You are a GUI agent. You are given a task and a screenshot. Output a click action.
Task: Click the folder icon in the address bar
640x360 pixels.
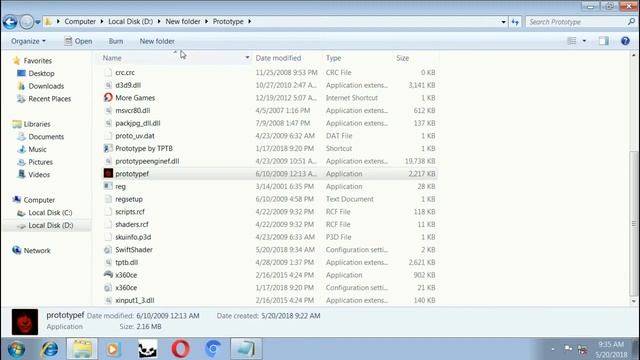tap(48, 22)
